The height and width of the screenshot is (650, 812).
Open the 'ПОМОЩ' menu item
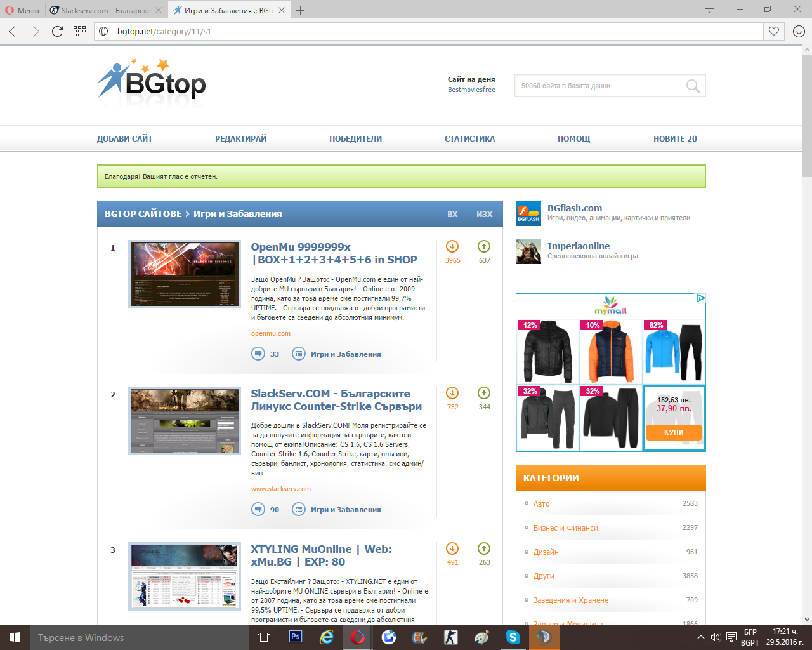[574, 138]
